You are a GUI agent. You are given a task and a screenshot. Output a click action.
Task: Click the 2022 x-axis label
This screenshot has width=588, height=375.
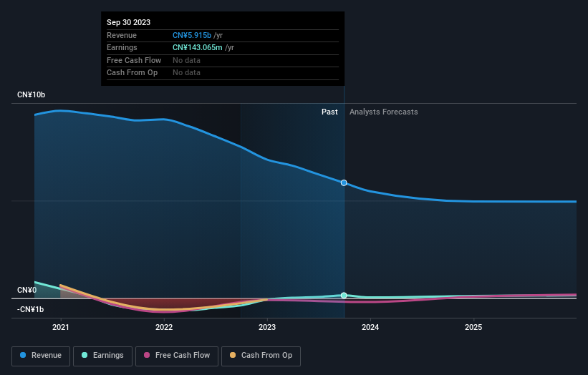164,327
